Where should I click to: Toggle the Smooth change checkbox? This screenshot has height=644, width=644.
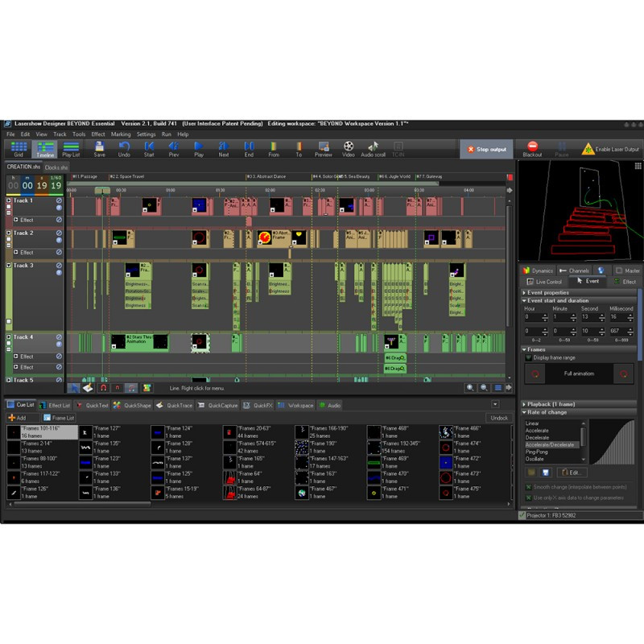[x=528, y=486]
